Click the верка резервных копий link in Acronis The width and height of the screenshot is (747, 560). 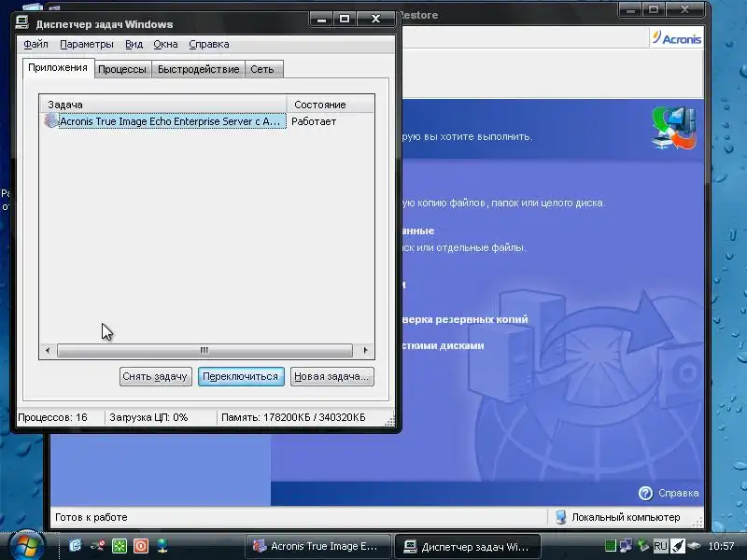pyautogui.click(x=465, y=319)
